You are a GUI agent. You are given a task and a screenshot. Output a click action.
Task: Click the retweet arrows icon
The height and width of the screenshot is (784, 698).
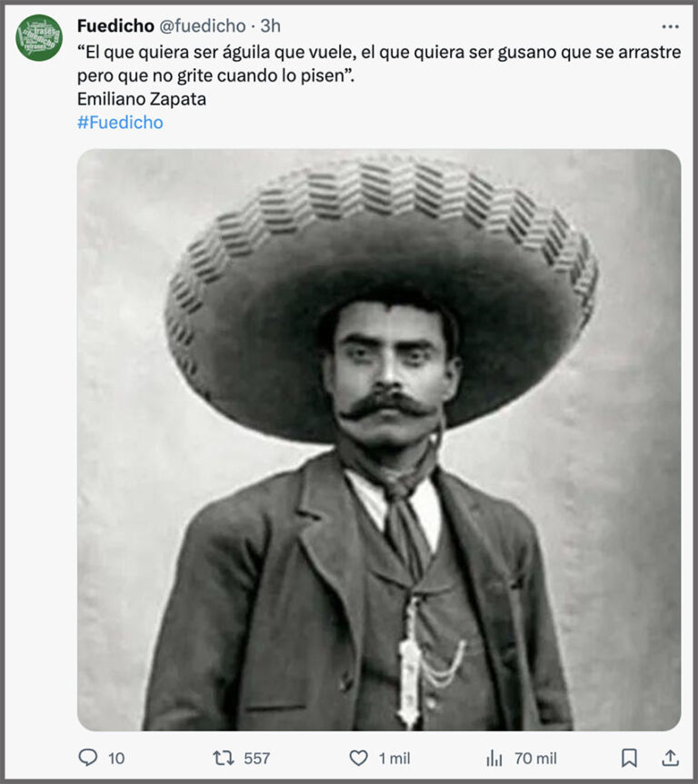(224, 758)
